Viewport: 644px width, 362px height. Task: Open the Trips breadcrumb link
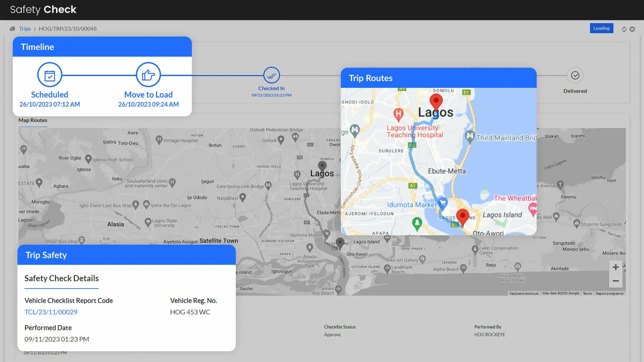[25, 29]
